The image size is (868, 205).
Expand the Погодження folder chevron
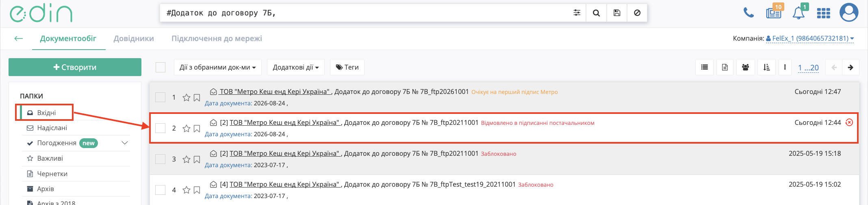tap(125, 143)
